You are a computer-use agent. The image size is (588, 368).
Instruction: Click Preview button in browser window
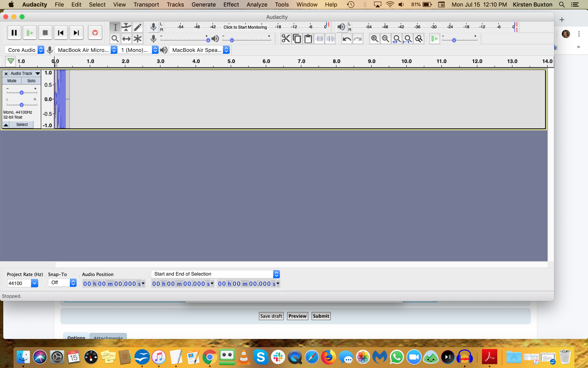coord(297,316)
